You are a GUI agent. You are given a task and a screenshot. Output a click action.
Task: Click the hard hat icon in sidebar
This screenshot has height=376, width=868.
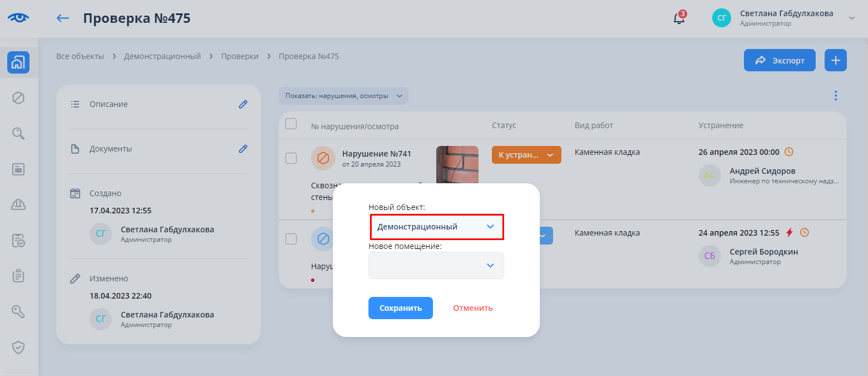(x=18, y=204)
